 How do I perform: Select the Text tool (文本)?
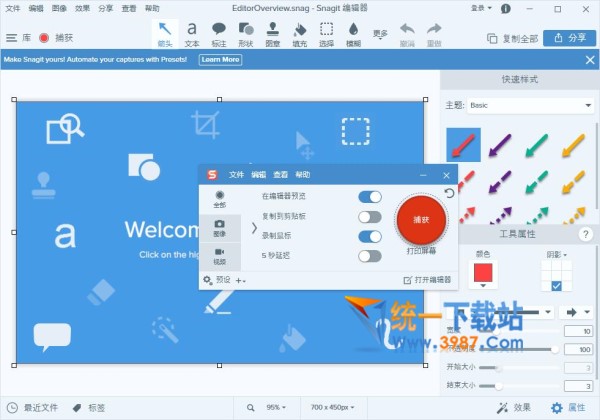pyautogui.click(x=192, y=34)
